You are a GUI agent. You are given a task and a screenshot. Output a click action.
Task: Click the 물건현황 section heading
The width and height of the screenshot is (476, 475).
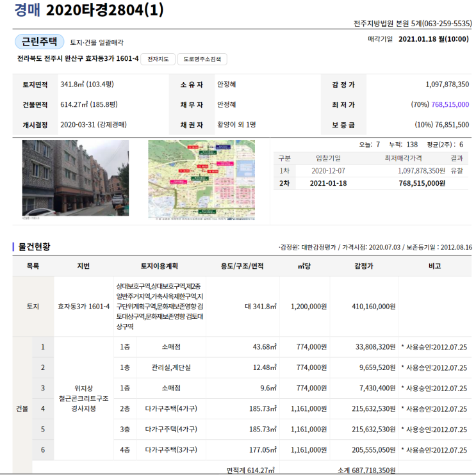pos(35,246)
